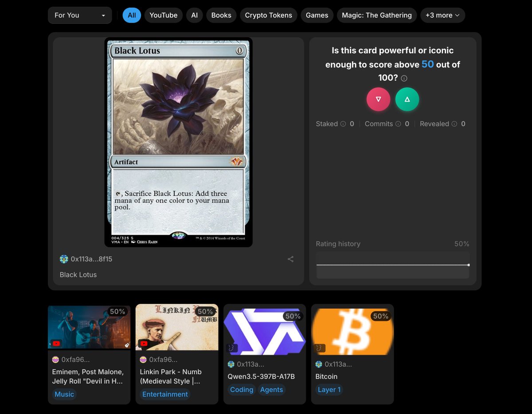Screen dimensions: 532x414
Task: Open Eminem, Post Malone, Jelly Roll title
Action: point(88,376)
